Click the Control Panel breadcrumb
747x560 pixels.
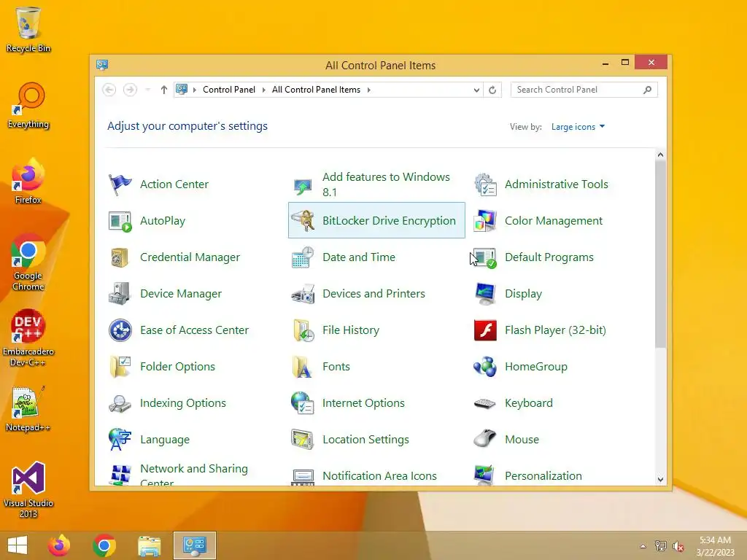[228, 90]
